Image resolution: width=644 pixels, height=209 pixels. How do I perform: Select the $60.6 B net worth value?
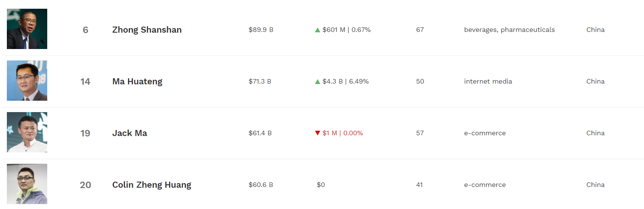261,185
